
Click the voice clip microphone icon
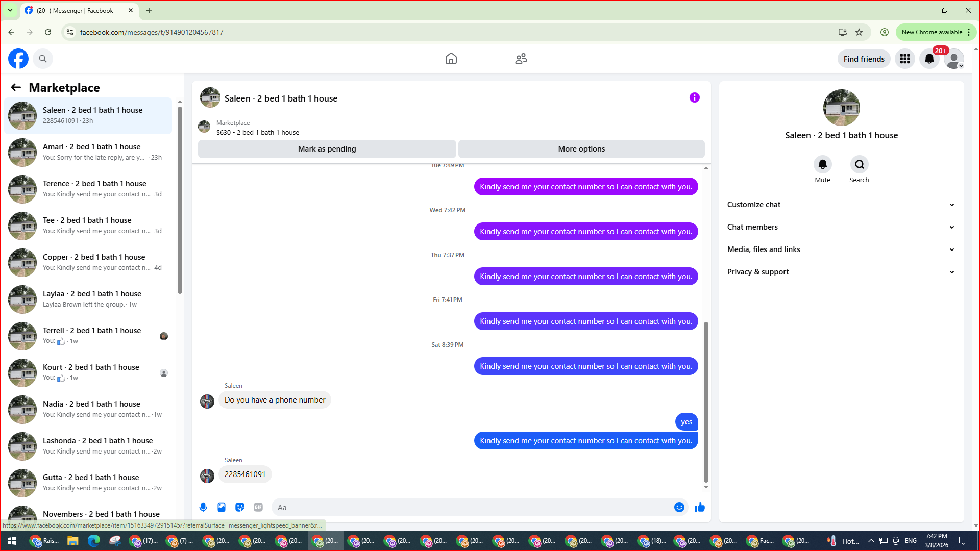[203, 507]
